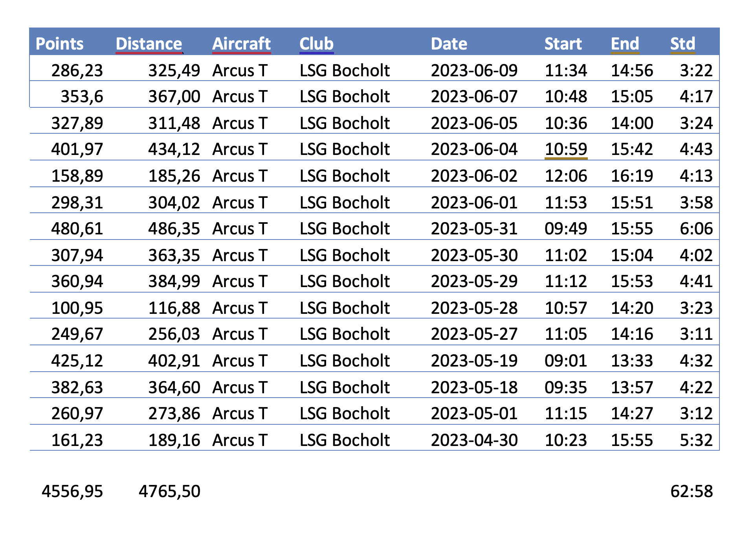Click the date cell 2023-06-09
This screenshot has width=756, height=538.
pos(474,71)
